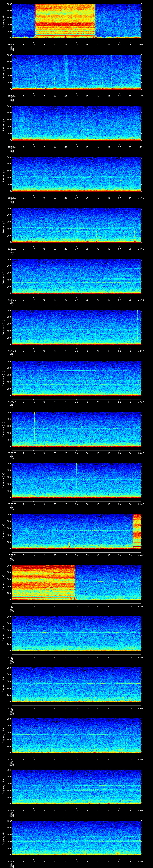The image size is (153, 868).
Task: Click the vertical spike near 32 s in the 23:36 spectrogram
Action: coord(82,376)
